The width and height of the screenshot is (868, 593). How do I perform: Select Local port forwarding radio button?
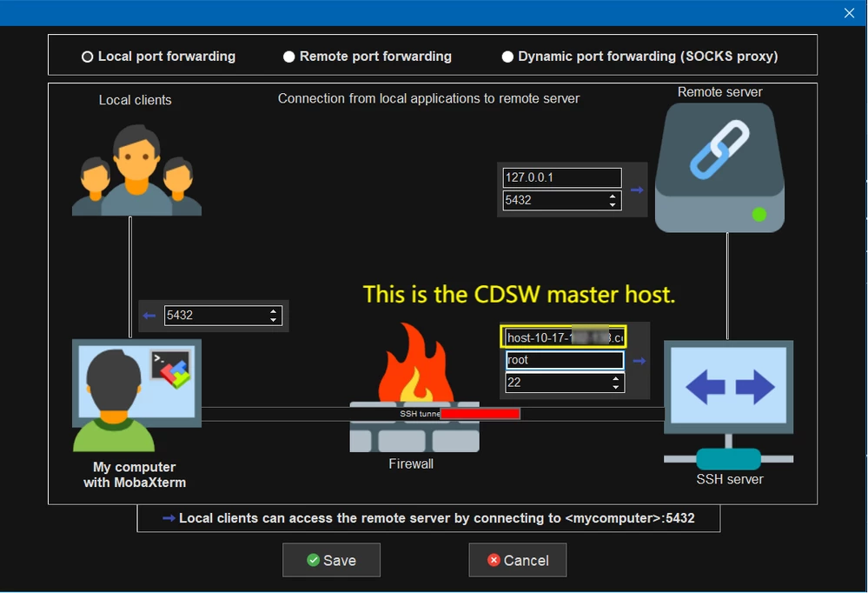pos(87,57)
